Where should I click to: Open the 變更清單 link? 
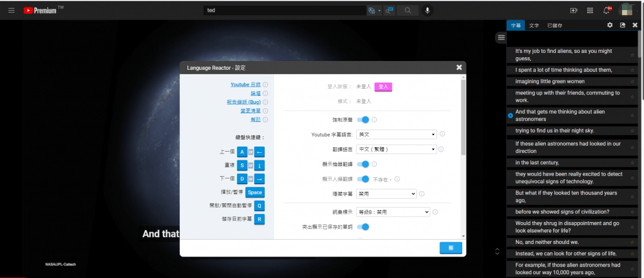point(250,111)
